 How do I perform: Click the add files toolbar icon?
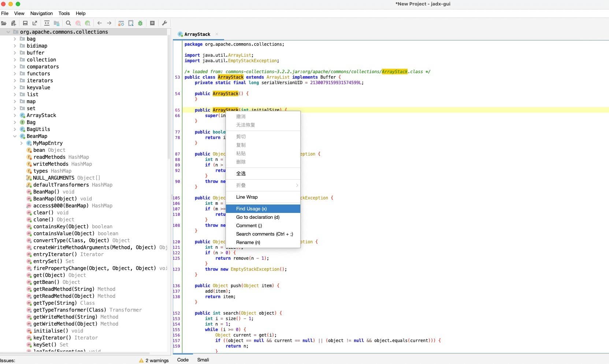point(14,23)
